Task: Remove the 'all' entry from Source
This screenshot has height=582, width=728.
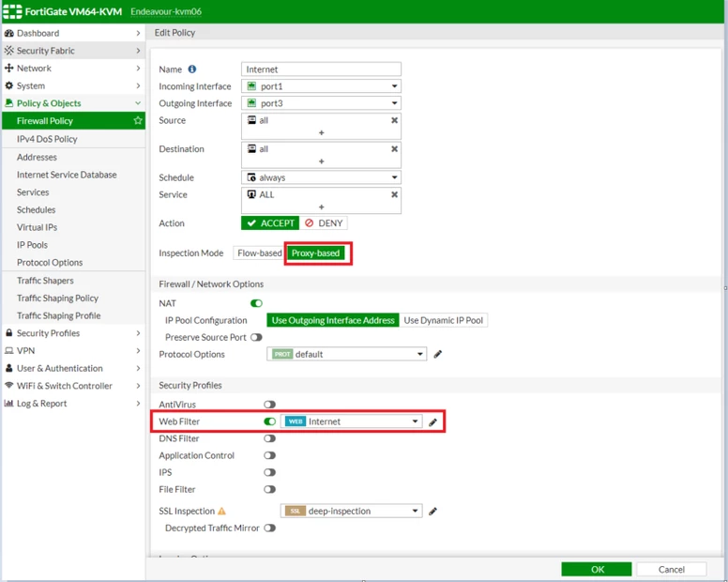Action: pos(394,120)
